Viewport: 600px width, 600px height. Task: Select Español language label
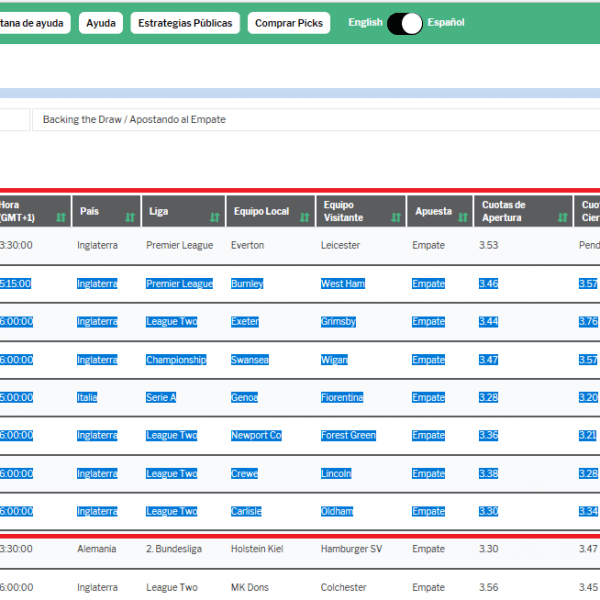(446, 22)
